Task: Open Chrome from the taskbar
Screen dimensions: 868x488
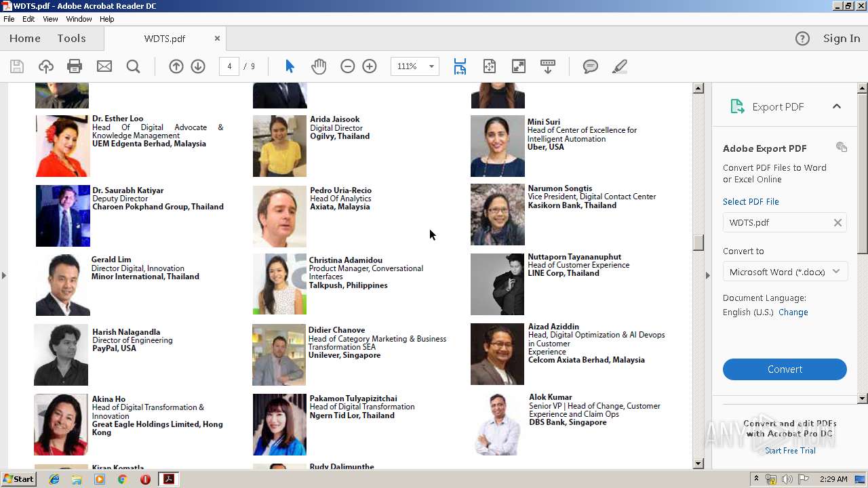Action: point(122,479)
